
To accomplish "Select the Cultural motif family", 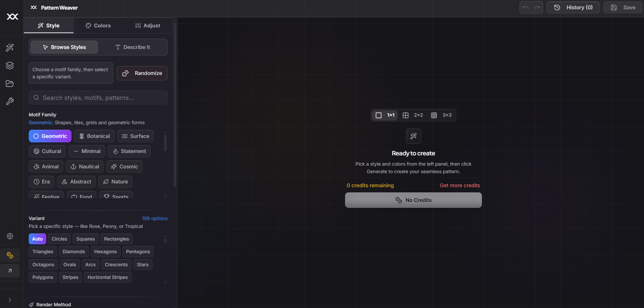I will tap(47, 151).
